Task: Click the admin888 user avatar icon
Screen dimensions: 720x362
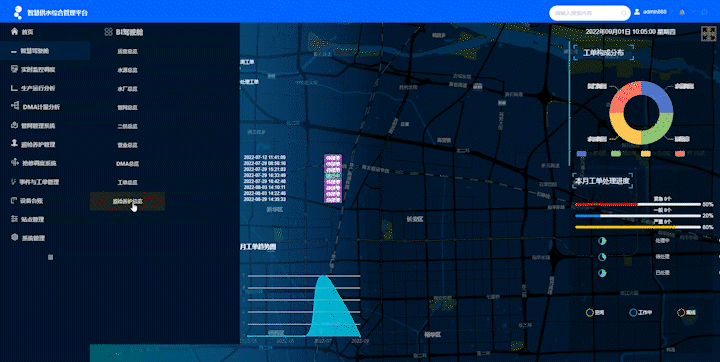Action: (x=637, y=12)
